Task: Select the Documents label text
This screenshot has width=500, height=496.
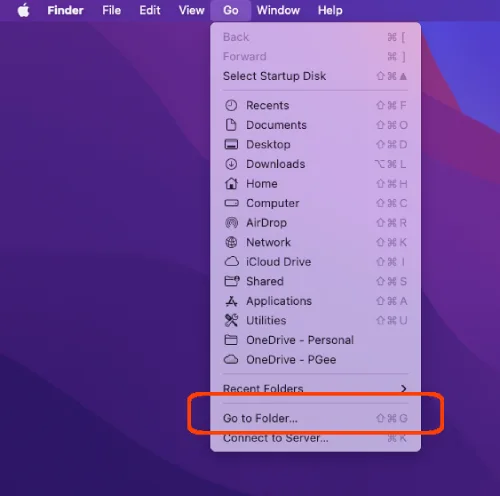Action: 276,125
